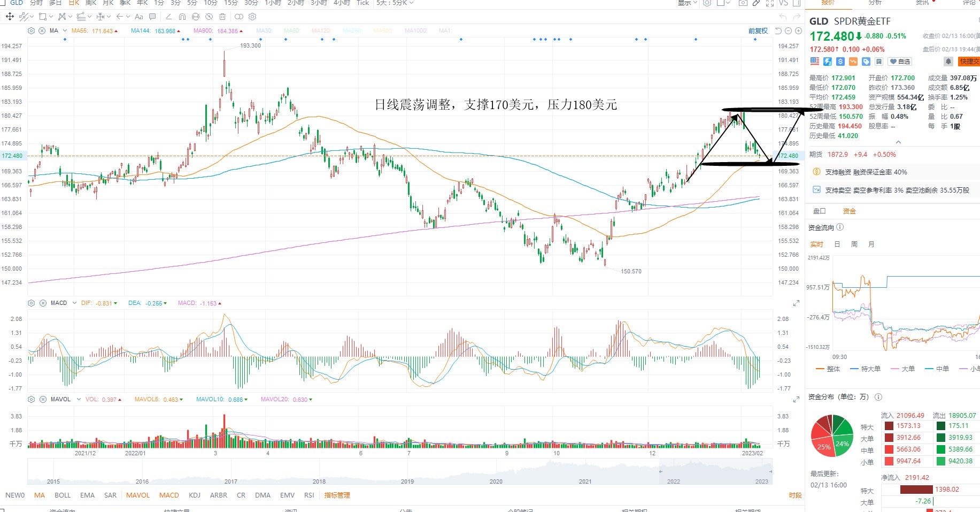980x512 pixels.
Task: Collapse quote details with up chevron
Action: point(898,142)
